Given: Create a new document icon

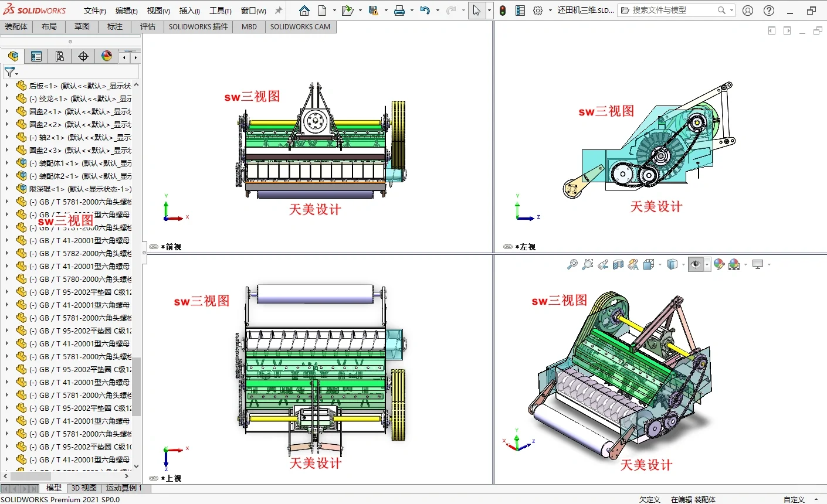Looking at the screenshot, I should tap(322, 11).
